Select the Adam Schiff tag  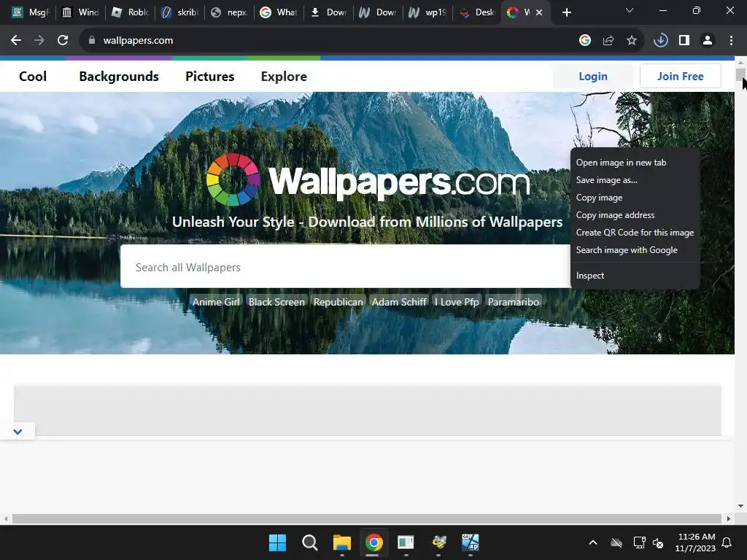[x=399, y=302]
